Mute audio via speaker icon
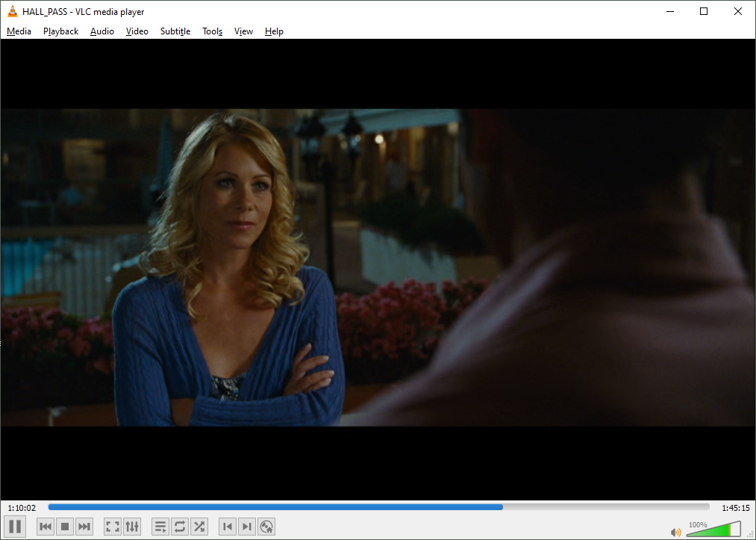 pyautogui.click(x=676, y=532)
